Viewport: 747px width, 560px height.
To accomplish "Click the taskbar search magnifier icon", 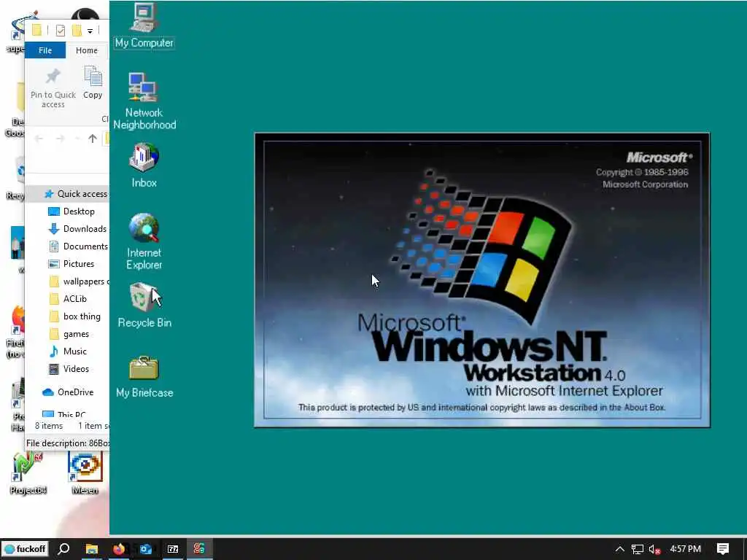I will point(64,548).
